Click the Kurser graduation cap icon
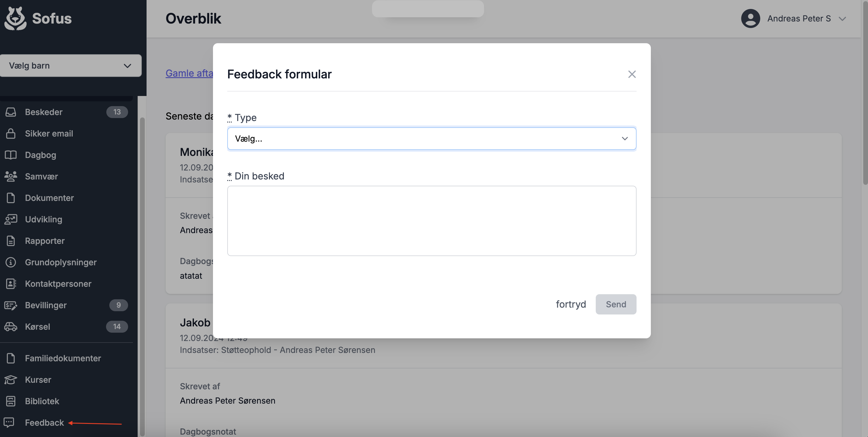This screenshot has width=868, height=437. (x=11, y=380)
